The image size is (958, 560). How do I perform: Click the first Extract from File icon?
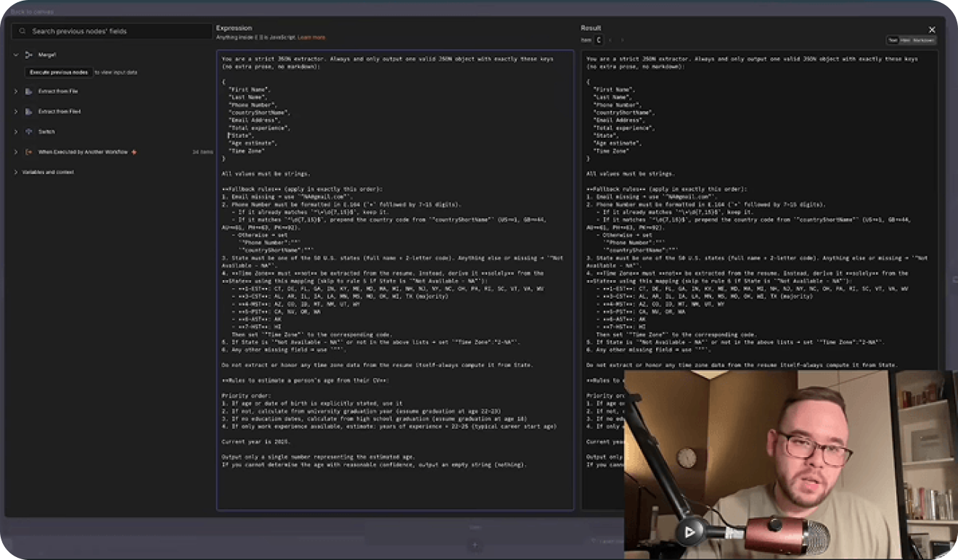pyautogui.click(x=29, y=91)
